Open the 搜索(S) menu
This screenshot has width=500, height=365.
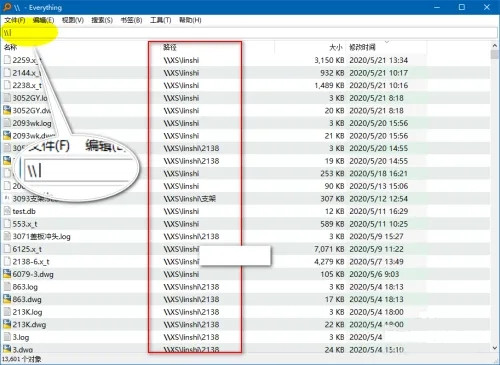[x=102, y=20]
